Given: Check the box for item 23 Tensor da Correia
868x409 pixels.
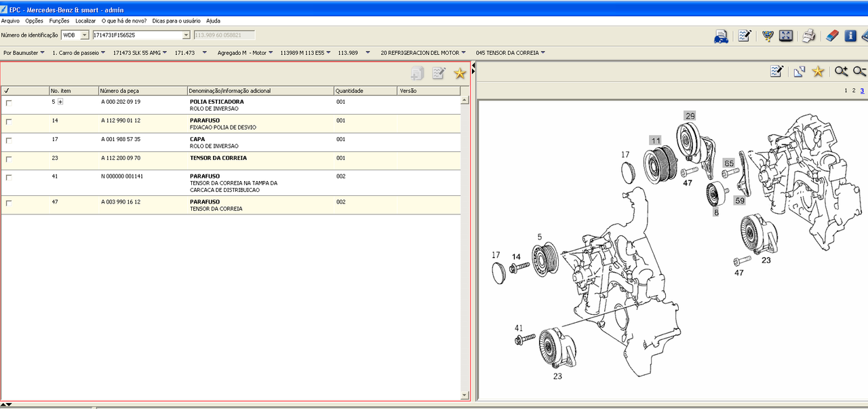Looking at the screenshot, I should [9, 159].
